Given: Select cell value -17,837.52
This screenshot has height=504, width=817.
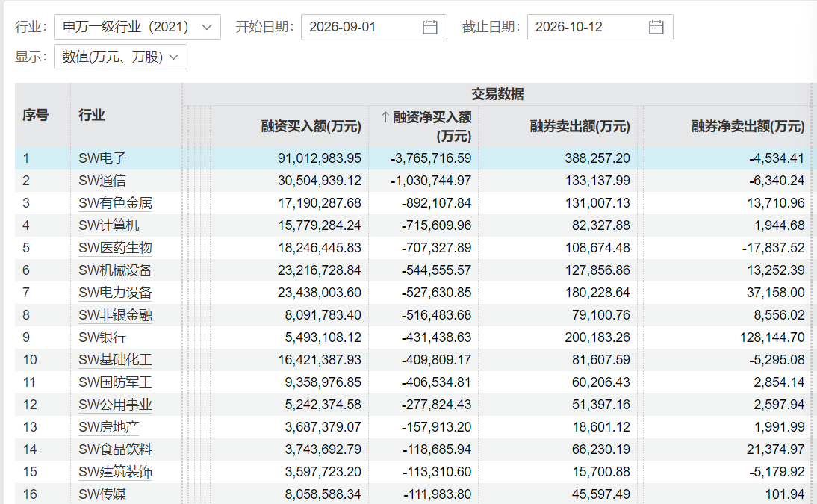Looking at the screenshot, I should 774,248.
